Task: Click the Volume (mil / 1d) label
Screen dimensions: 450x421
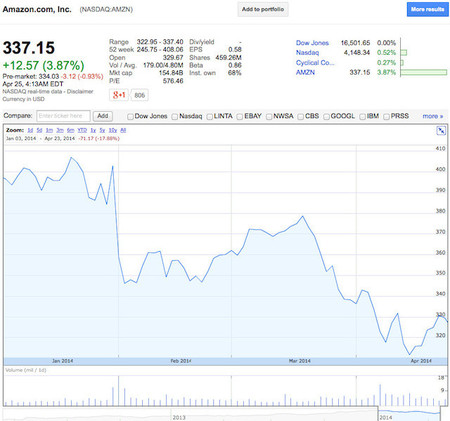Action: [x=26, y=370]
